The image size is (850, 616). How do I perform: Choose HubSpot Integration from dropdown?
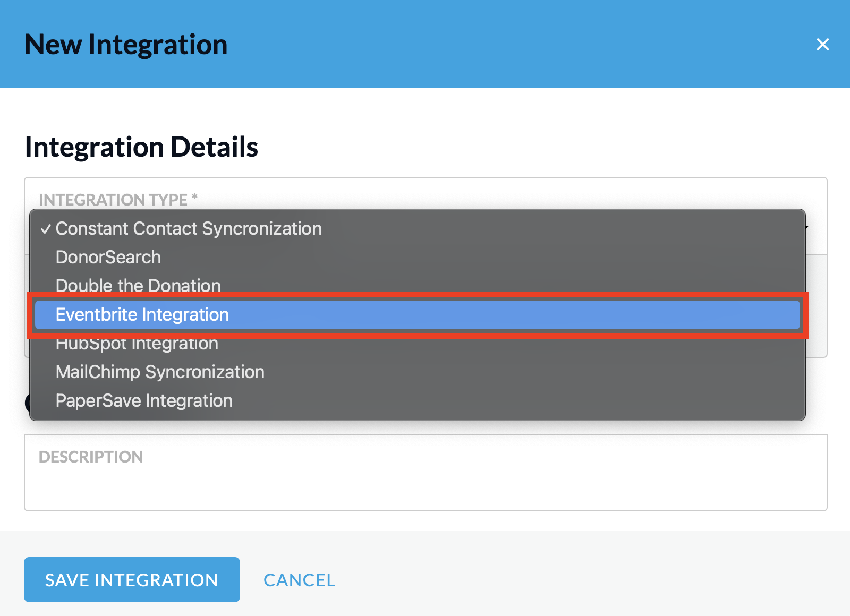418,343
